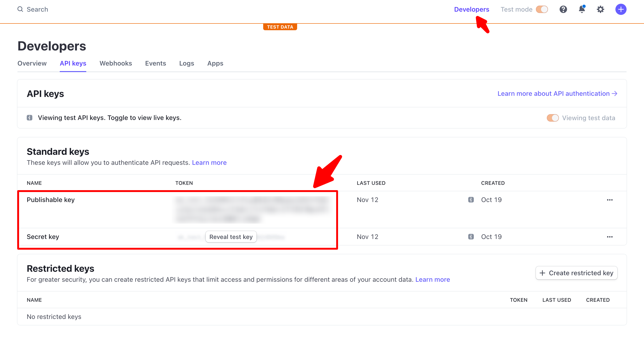Switch to the Logs tab
The width and height of the screenshot is (644, 338).
point(186,63)
